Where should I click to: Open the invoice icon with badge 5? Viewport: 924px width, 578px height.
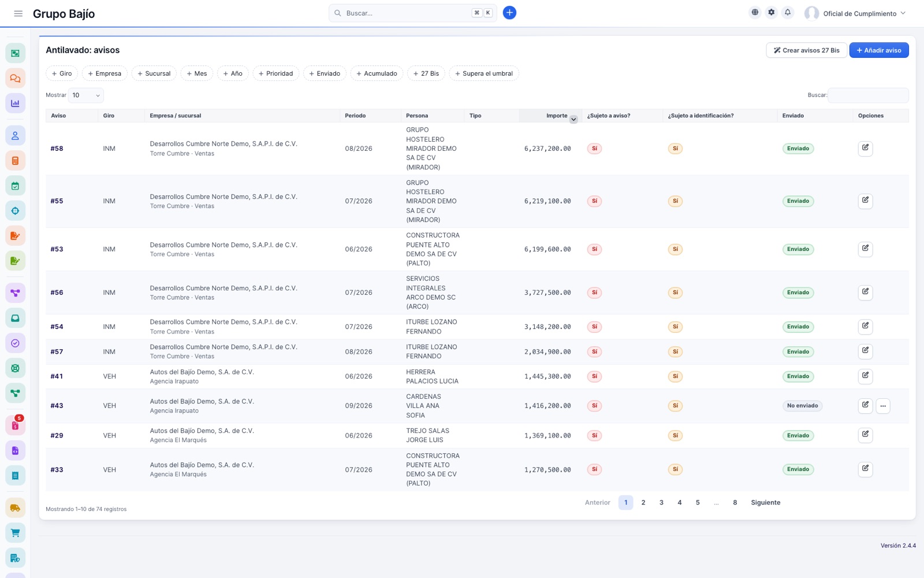16,425
